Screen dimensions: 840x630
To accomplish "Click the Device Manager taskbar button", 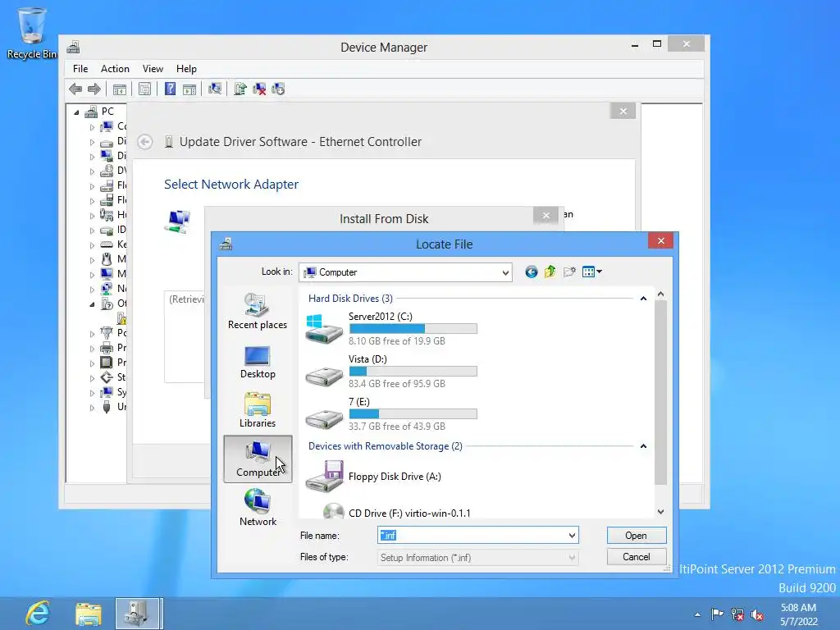I will point(137,614).
